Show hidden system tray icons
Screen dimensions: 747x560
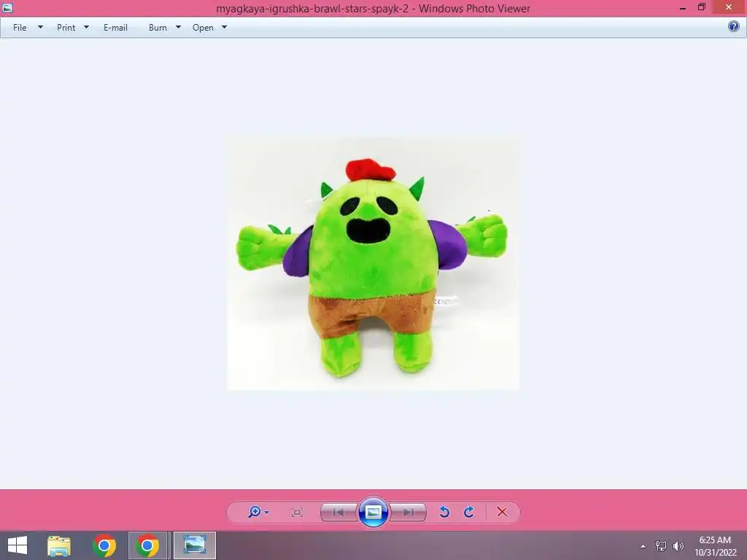(643, 546)
